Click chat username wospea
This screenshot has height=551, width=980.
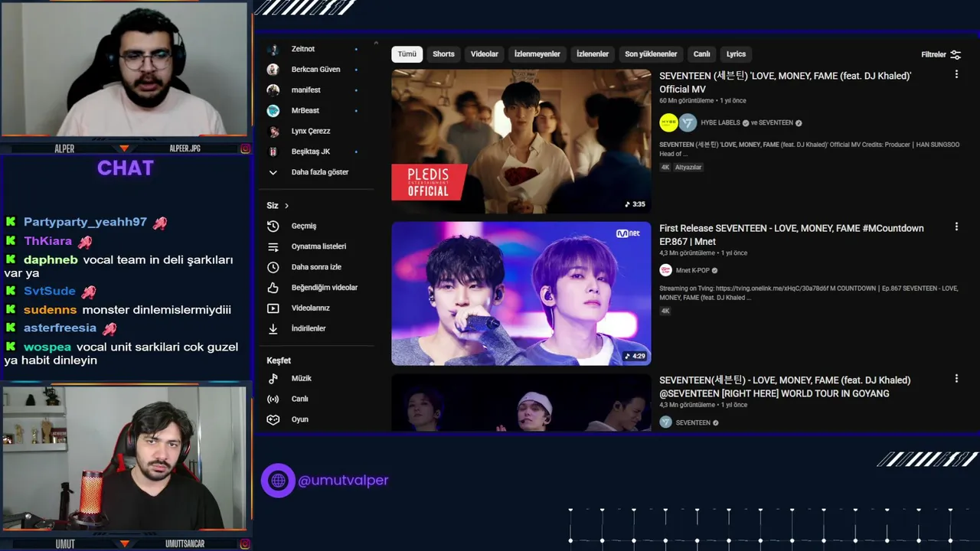pos(47,347)
